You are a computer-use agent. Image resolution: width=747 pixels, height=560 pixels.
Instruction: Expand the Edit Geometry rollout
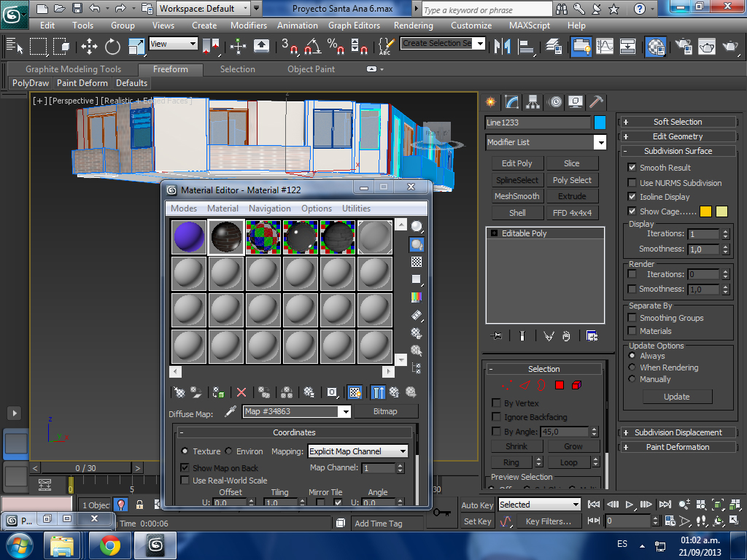tap(677, 136)
